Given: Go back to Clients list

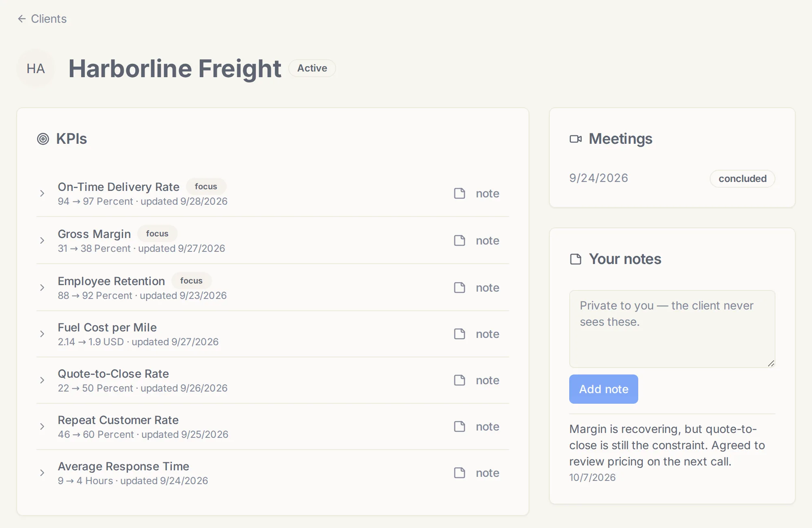Looking at the screenshot, I should pos(42,19).
